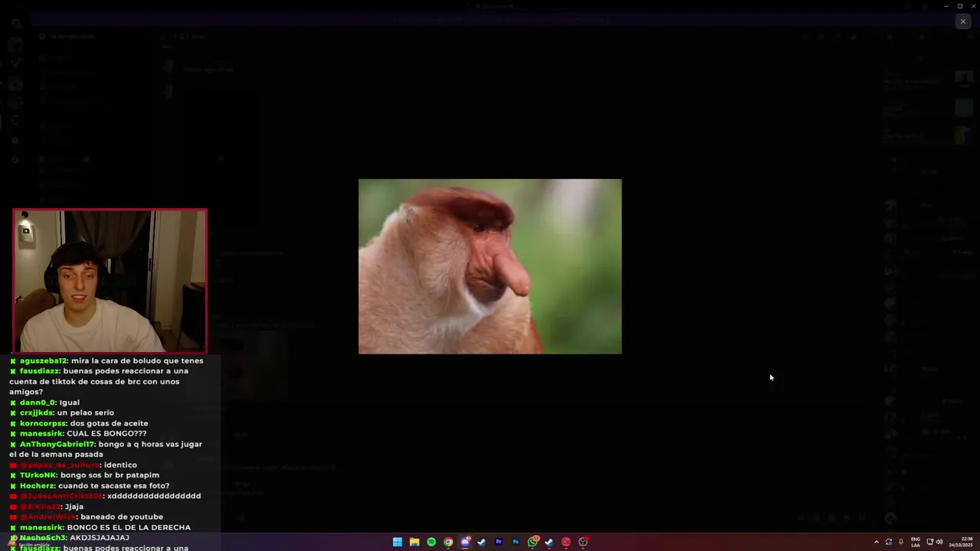
Task: Open the clock and date 22:36
Action: 961,542
